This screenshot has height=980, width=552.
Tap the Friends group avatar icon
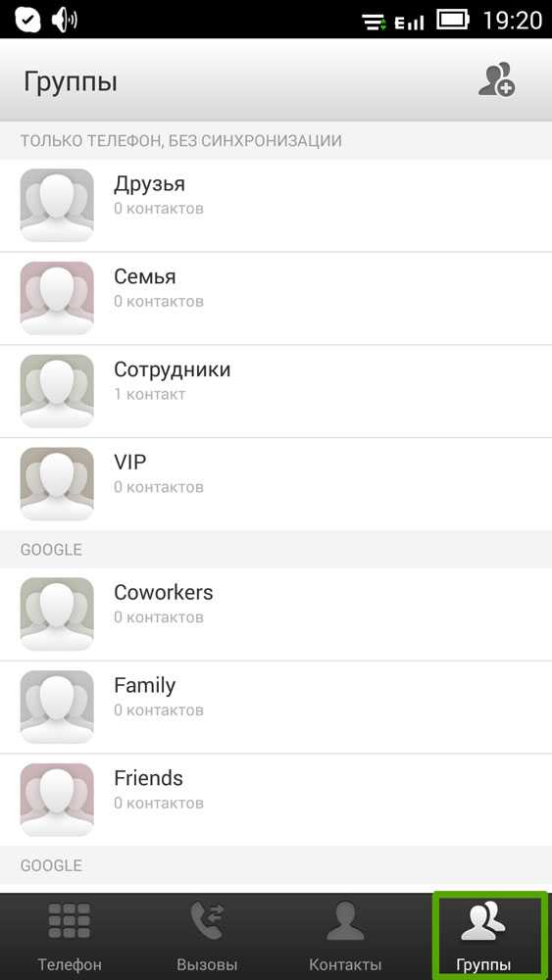tap(57, 800)
